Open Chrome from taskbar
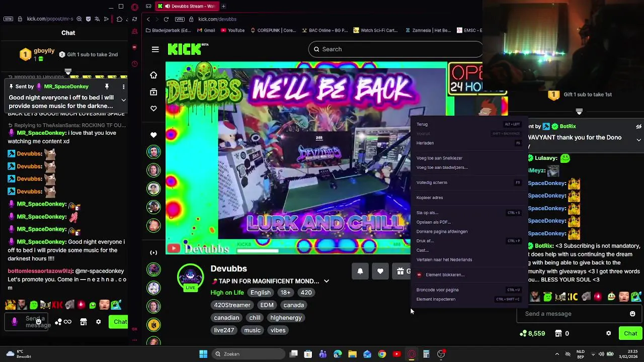This screenshot has width=644, height=362. (x=382, y=354)
